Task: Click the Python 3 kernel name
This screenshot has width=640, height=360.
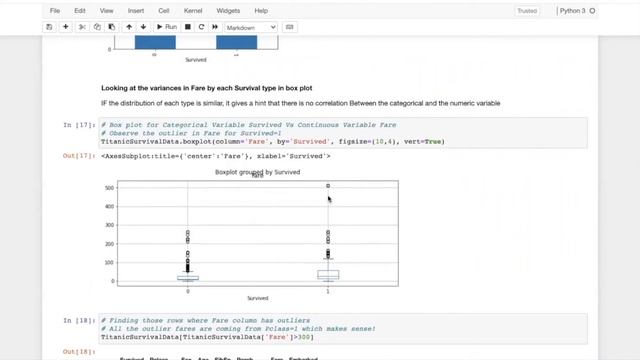Action: [572, 11]
